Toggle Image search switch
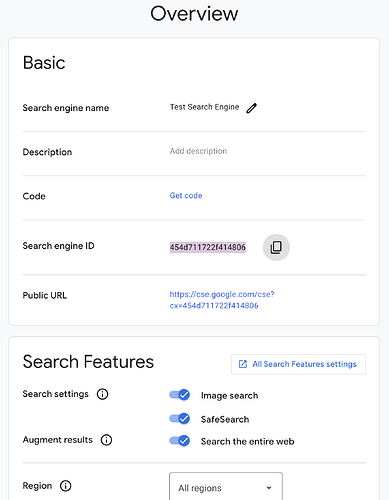The image size is (389, 500). 180,395
